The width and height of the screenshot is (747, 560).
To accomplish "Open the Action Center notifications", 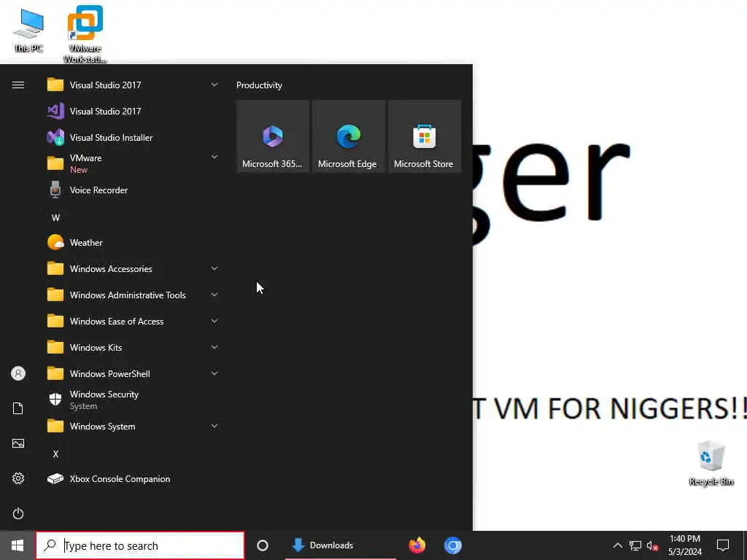I will (x=723, y=545).
